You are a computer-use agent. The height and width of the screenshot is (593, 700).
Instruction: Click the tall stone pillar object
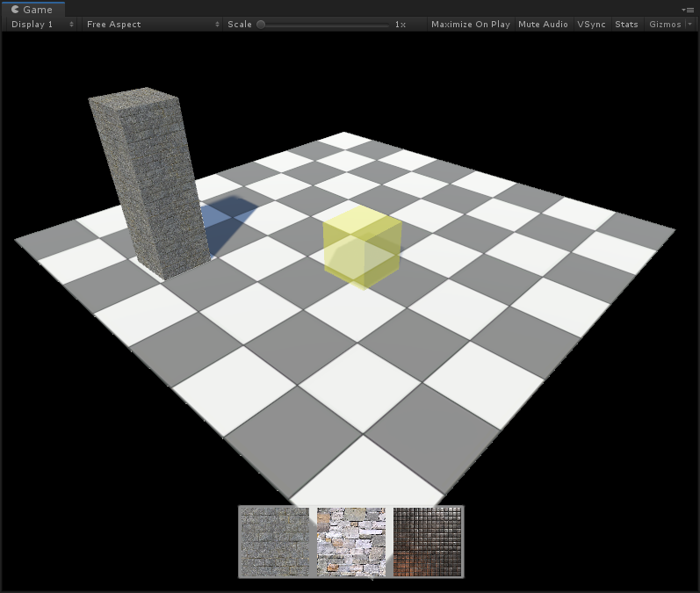tap(149, 183)
